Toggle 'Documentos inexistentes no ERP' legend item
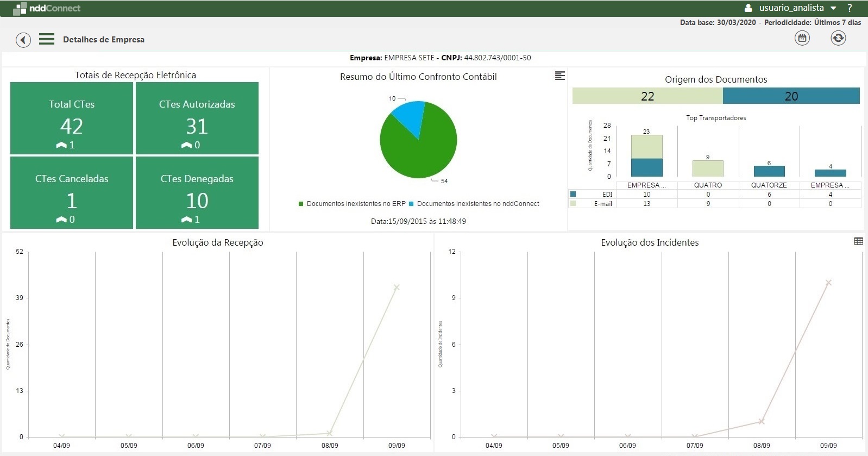 [352, 204]
